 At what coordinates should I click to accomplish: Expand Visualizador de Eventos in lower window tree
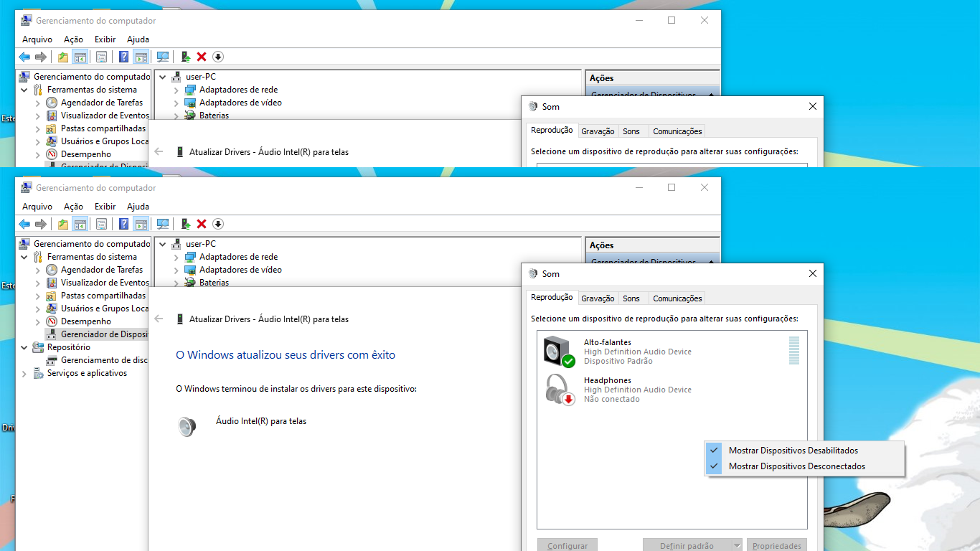tap(38, 283)
